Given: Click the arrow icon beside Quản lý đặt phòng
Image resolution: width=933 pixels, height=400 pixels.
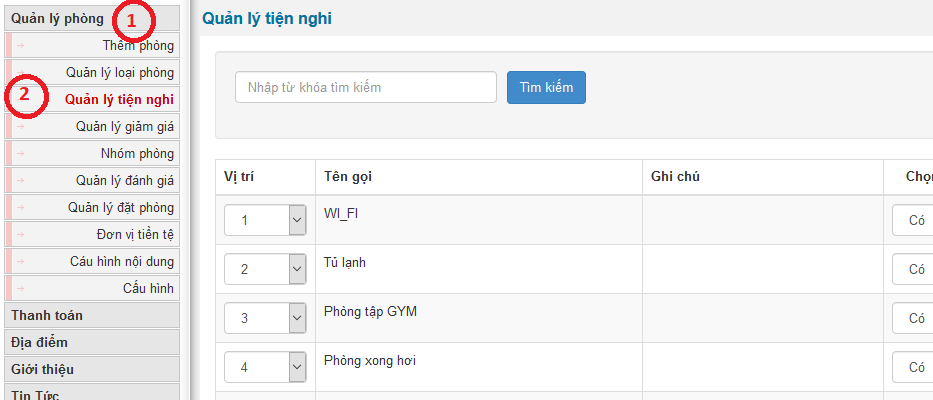Looking at the screenshot, I should point(20,207).
